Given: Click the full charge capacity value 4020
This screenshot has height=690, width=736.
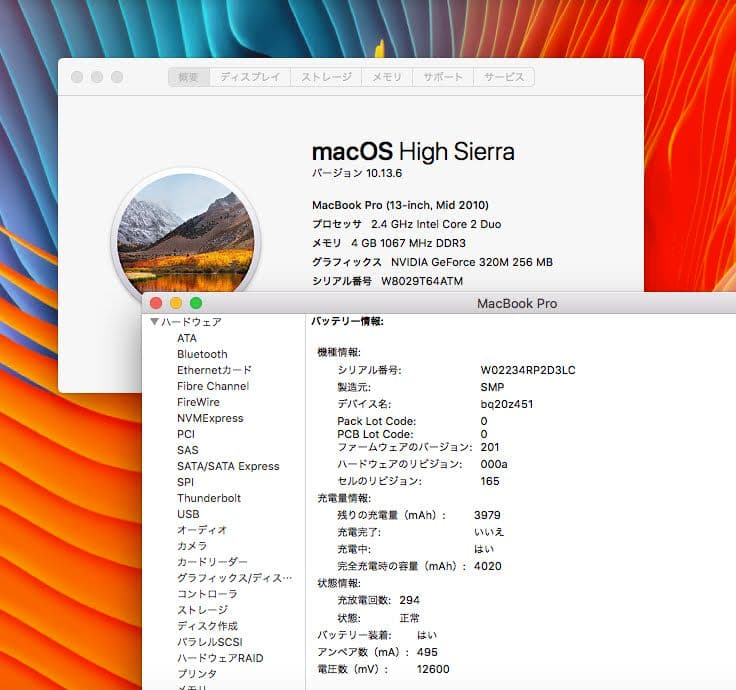Looking at the screenshot, I should [488, 566].
